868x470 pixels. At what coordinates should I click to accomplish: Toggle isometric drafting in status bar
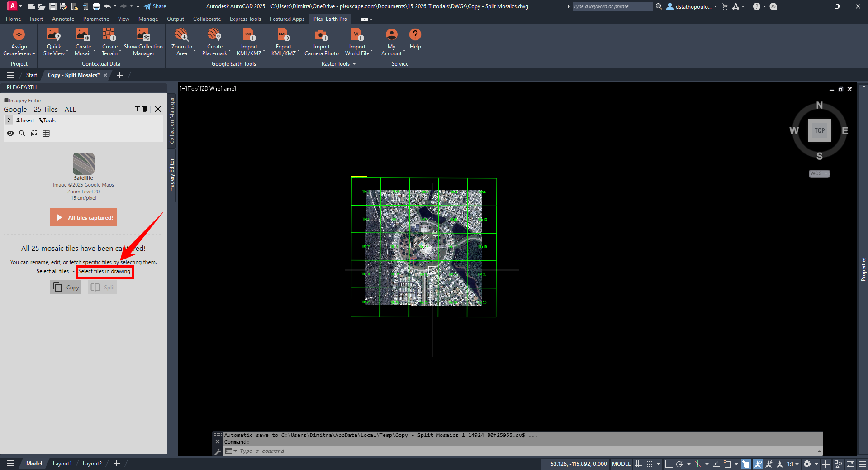click(698, 464)
